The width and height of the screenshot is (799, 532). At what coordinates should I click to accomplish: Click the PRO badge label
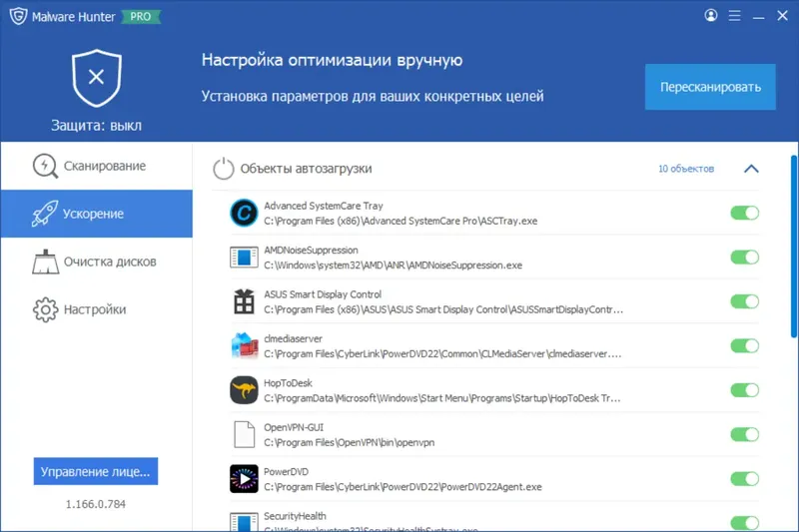[140, 17]
